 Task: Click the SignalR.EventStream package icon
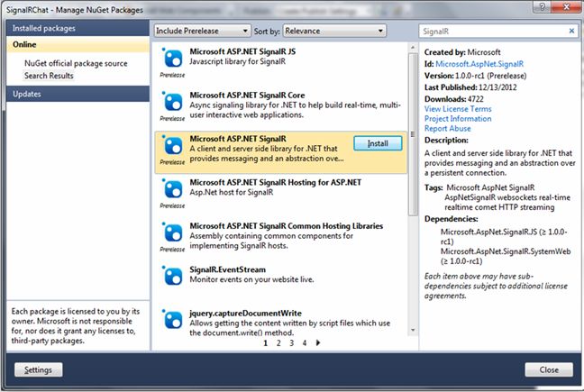coord(172,276)
